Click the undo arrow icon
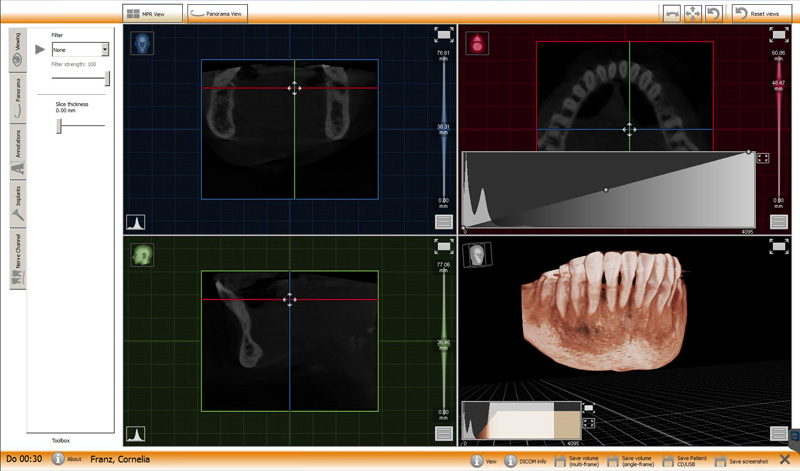 (712, 14)
